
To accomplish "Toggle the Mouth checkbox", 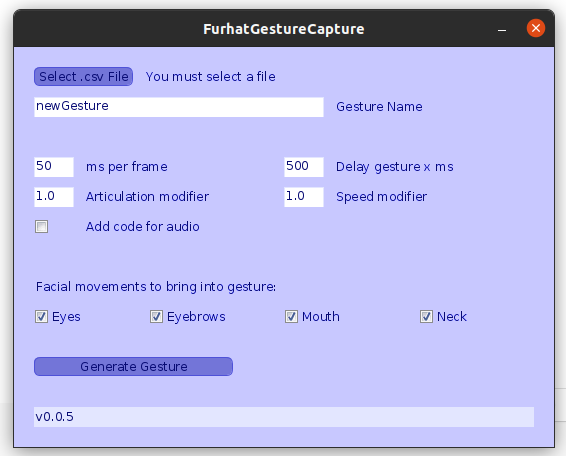I will coord(291,317).
